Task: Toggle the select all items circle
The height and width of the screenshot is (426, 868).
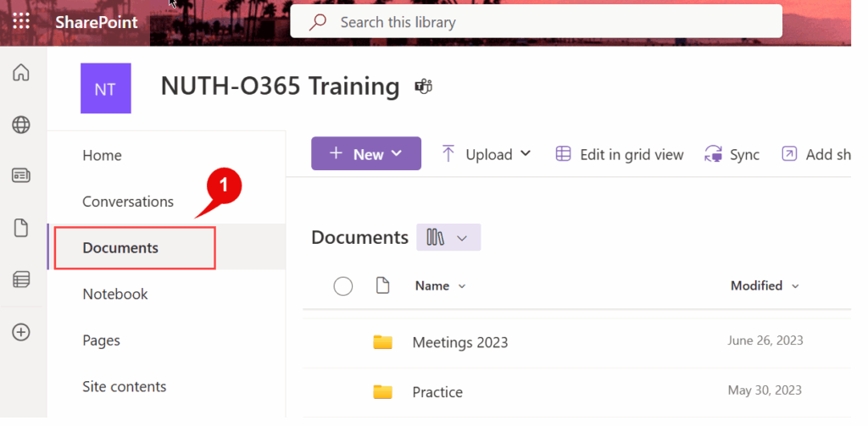Action: pos(342,286)
